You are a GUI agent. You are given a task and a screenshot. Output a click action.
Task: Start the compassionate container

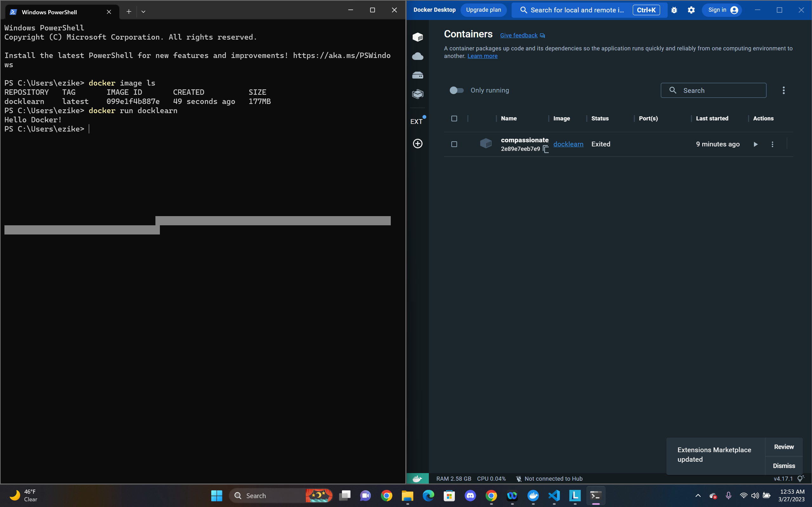[755, 144]
